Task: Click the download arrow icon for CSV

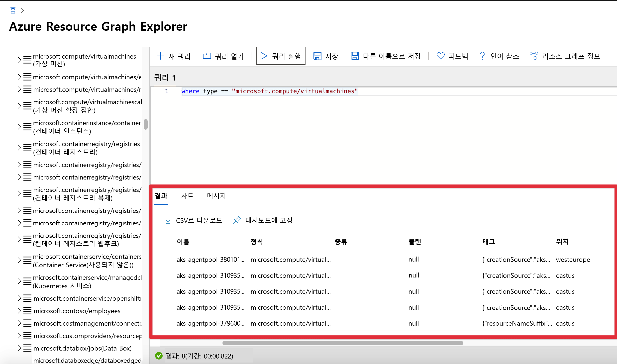Action: (x=168, y=220)
